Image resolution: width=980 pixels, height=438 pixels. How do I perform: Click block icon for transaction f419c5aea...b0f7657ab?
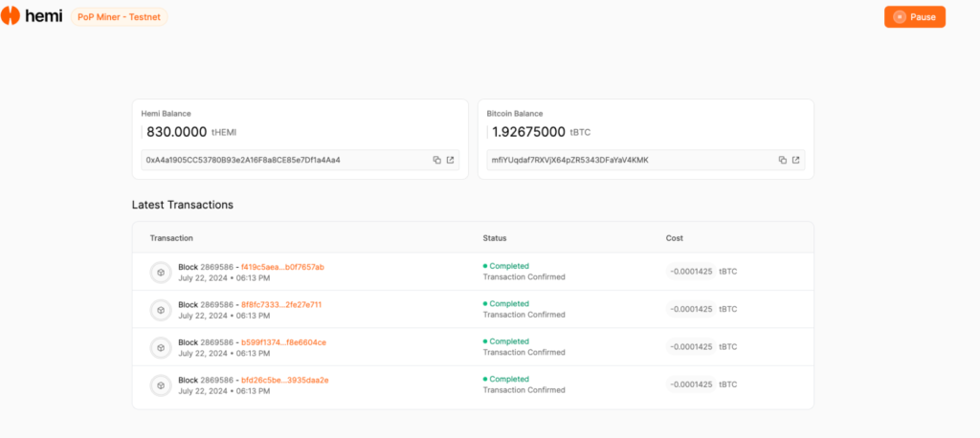161,273
